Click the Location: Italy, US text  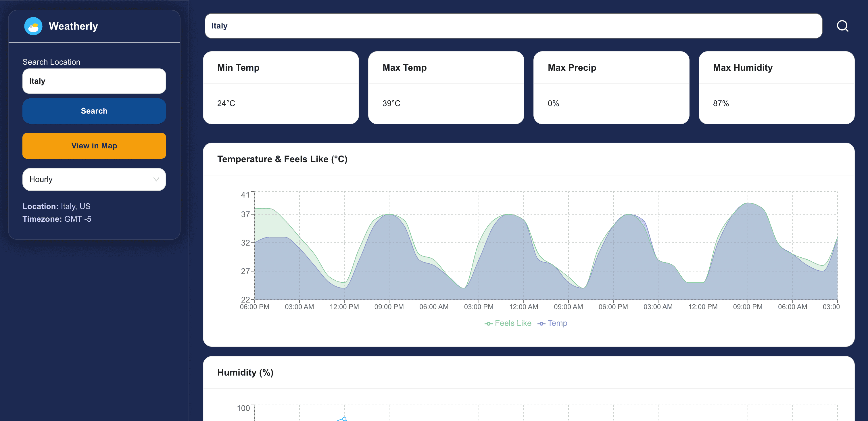click(x=56, y=206)
